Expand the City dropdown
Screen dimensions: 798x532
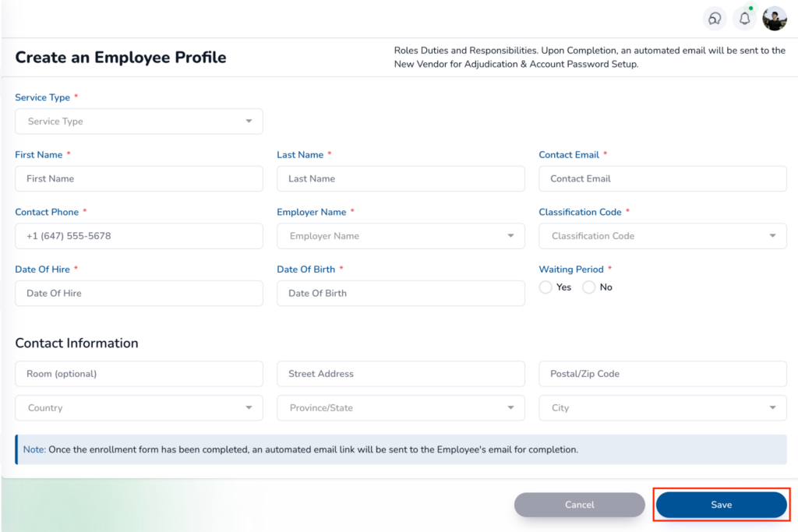[662, 408]
